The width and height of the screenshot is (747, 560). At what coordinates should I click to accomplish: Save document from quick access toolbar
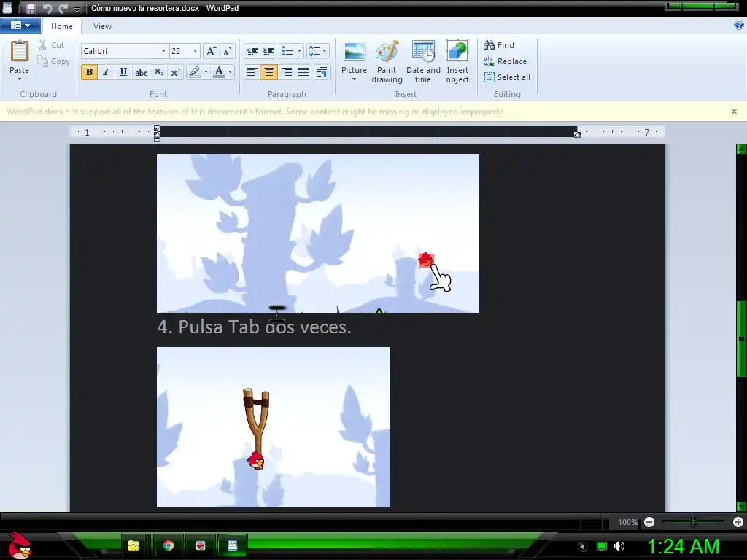[31, 8]
